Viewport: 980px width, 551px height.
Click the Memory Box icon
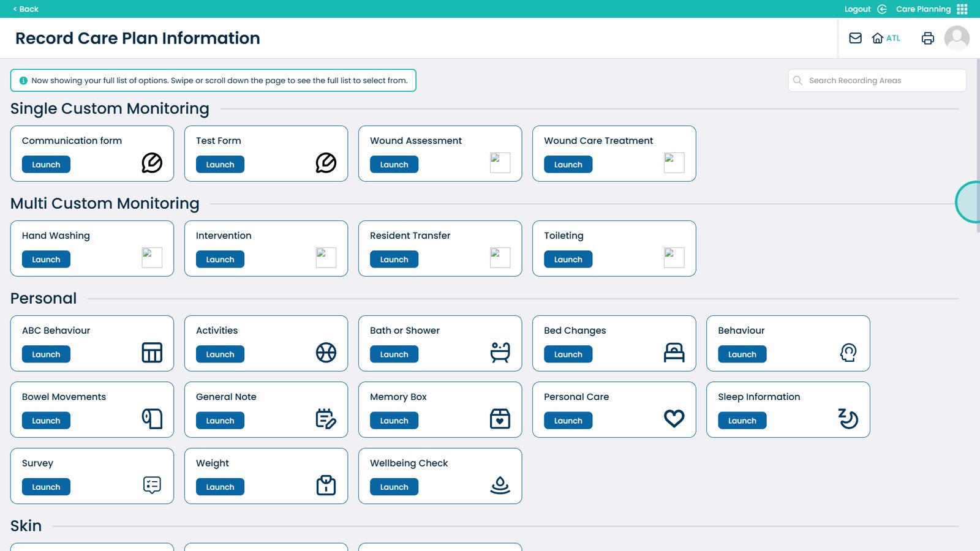click(x=500, y=419)
